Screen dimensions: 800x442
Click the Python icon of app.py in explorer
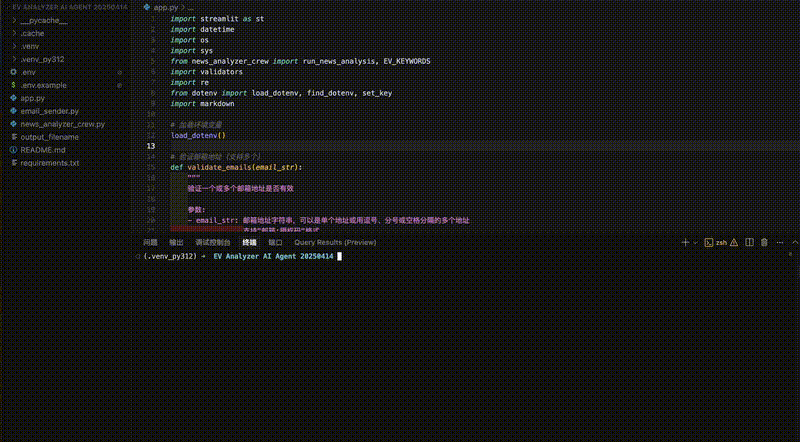pyautogui.click(x=14, y=98)
